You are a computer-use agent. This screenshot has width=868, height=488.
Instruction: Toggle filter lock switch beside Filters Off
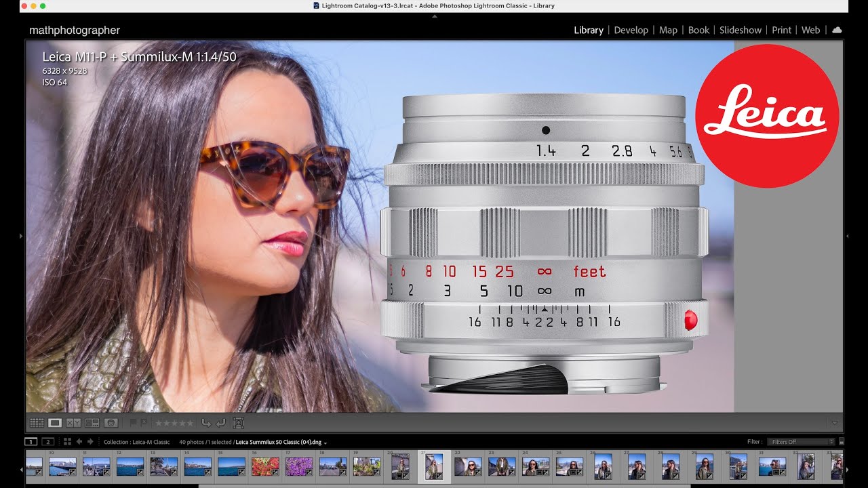(x=842, y=442)
